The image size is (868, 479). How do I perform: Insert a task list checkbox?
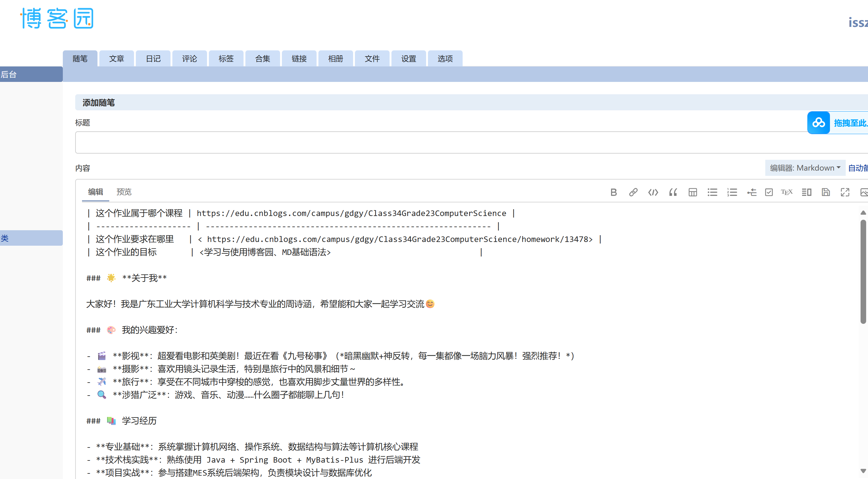click(x=769, y=192)
